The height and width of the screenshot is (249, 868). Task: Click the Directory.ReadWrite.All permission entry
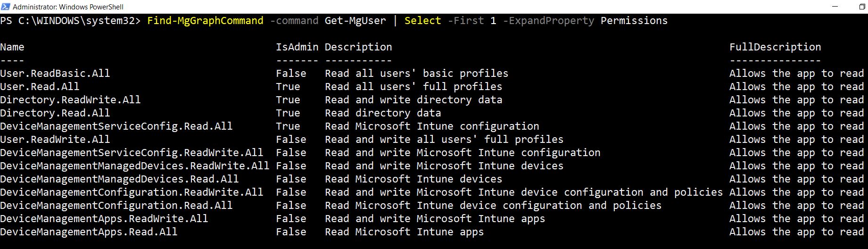pos(70,100)
